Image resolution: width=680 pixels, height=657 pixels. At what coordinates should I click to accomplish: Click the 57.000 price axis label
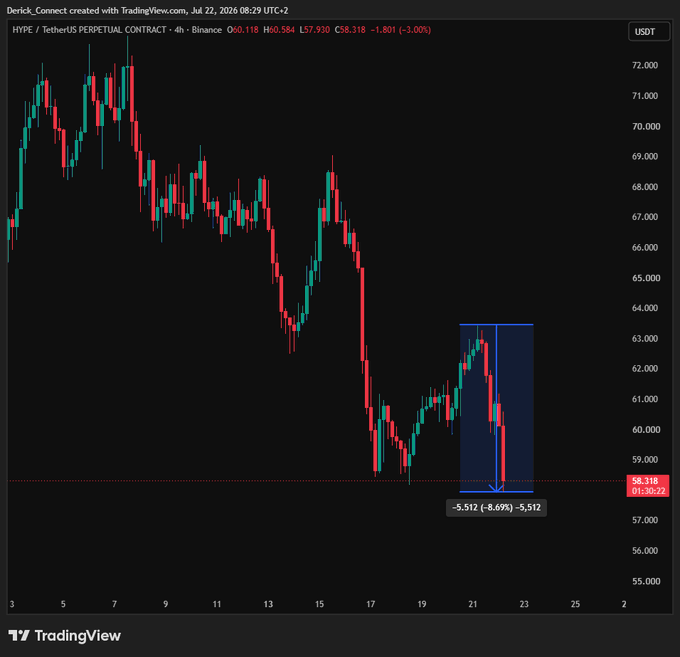coord(645,520)
